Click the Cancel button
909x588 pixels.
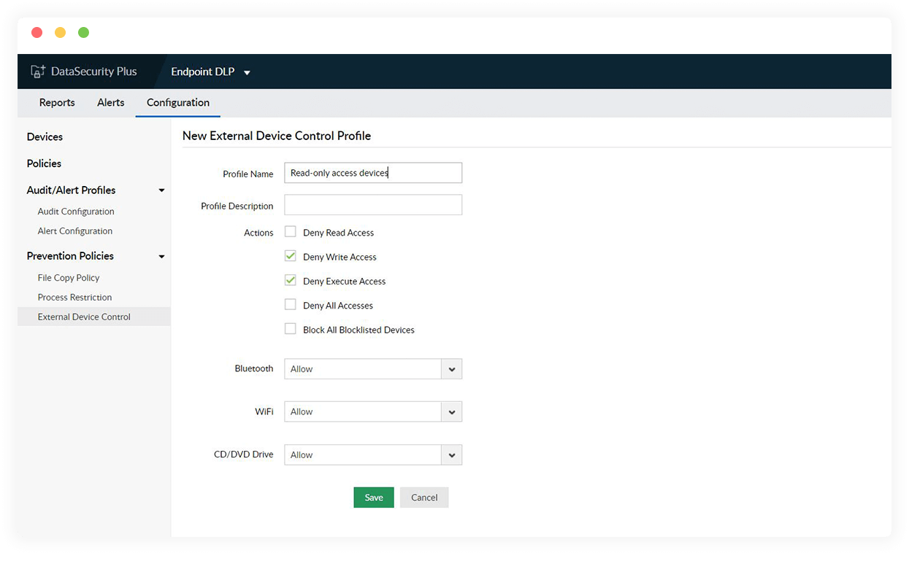[x=424, y=498]
